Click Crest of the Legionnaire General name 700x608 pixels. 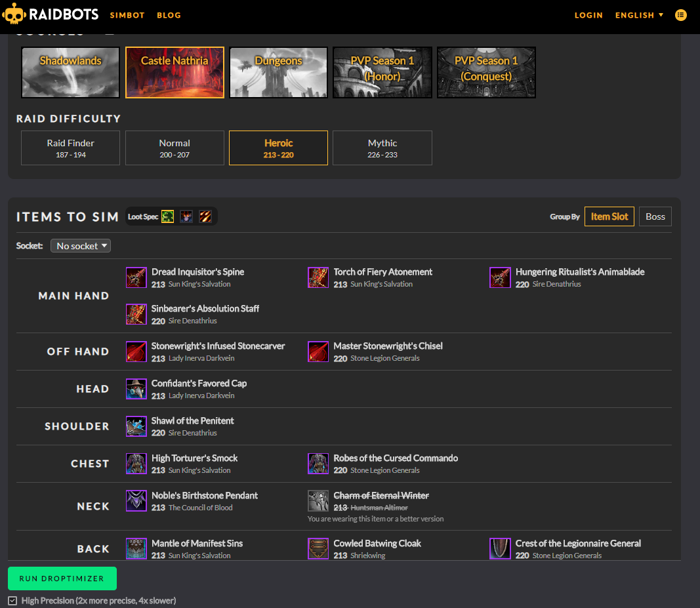[x=578, y=543]
